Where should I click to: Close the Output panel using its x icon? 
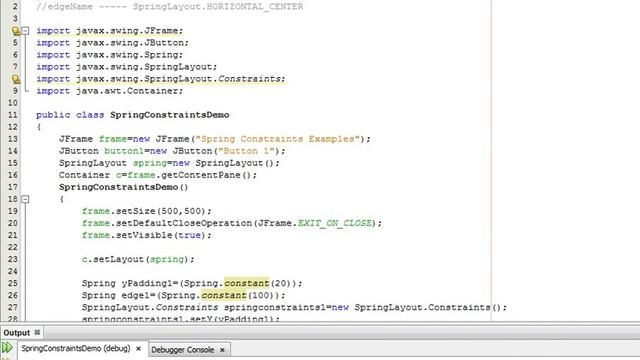pyautogui.click(x=37, y=332)
